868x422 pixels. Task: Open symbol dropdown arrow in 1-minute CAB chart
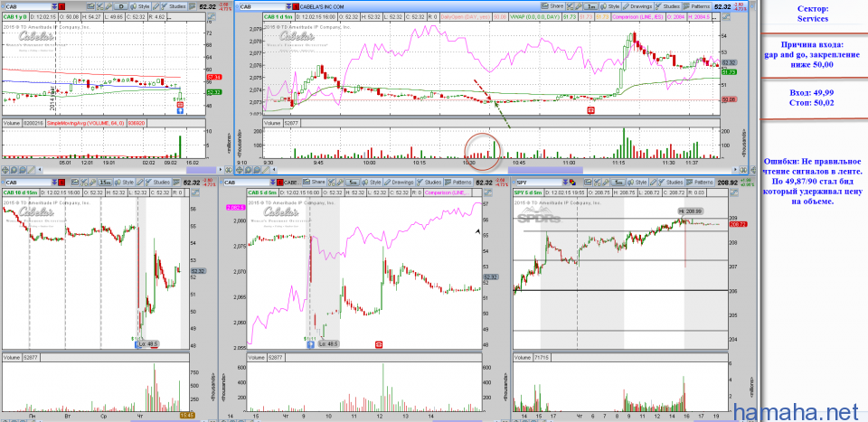[289, 6]
